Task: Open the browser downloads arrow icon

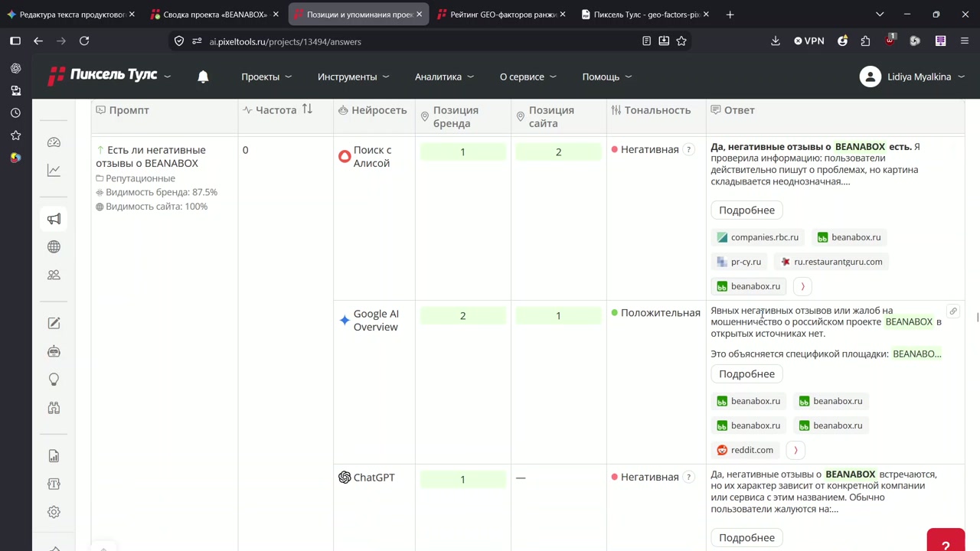Action: click(x=776, y=41)
